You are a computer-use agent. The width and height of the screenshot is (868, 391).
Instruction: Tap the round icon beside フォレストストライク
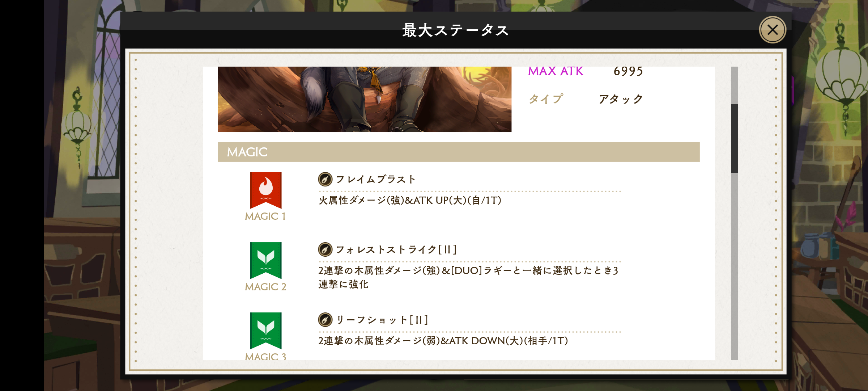click(325, 249)
